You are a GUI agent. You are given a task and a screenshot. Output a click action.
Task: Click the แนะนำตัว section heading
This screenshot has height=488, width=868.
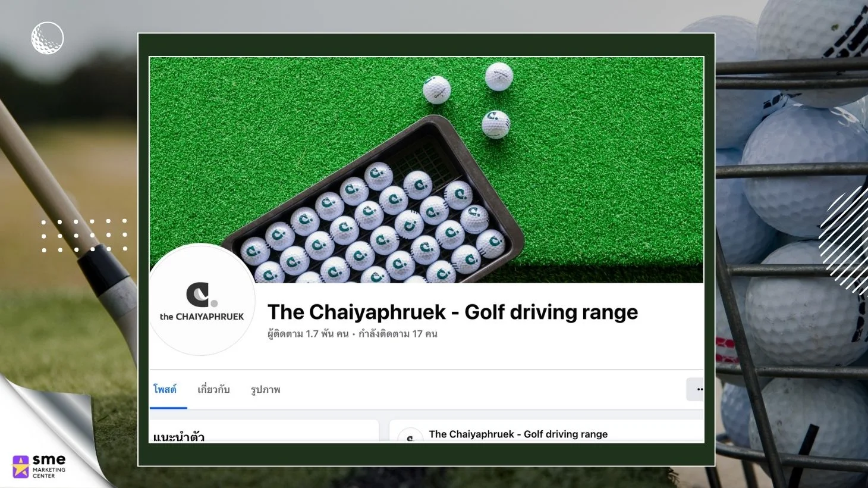click(179, 437)
